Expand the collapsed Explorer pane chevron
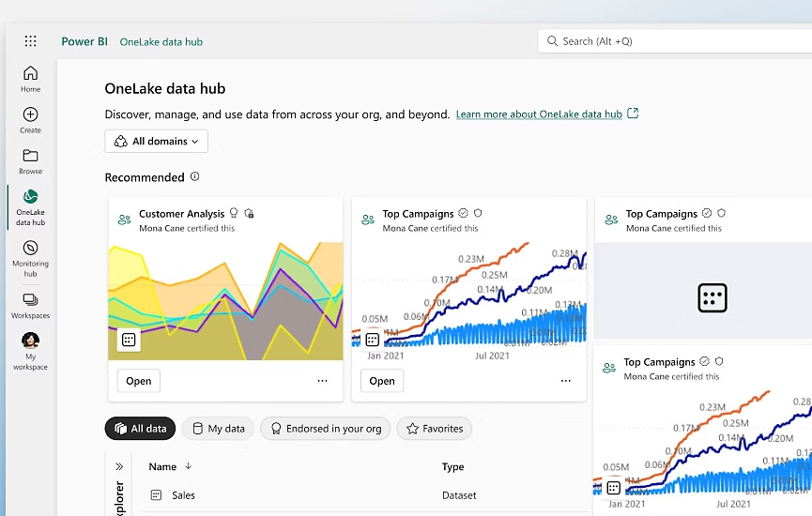The image size is (812, 516). [119, 466]
